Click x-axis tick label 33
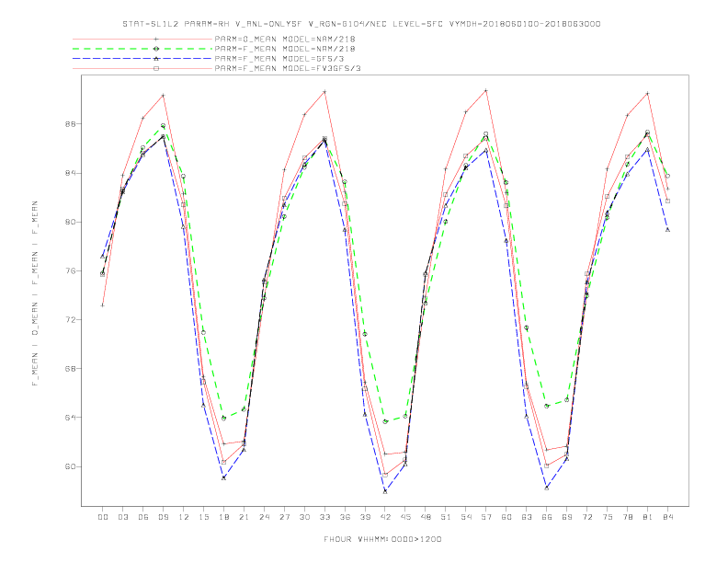 click(324, 517)
